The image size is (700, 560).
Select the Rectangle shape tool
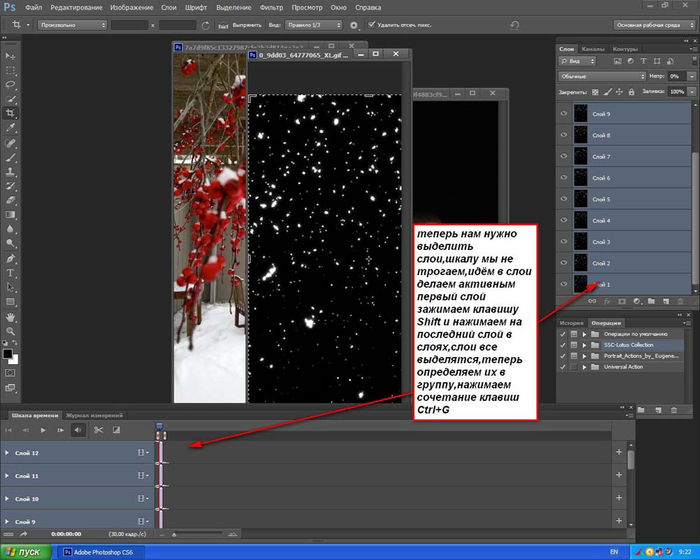pyautogui.click(x=10, y=301)
